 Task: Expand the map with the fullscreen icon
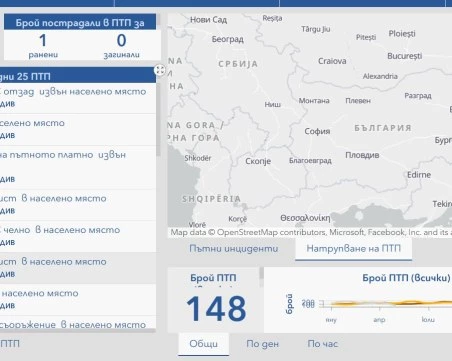(x=160, y=70)
